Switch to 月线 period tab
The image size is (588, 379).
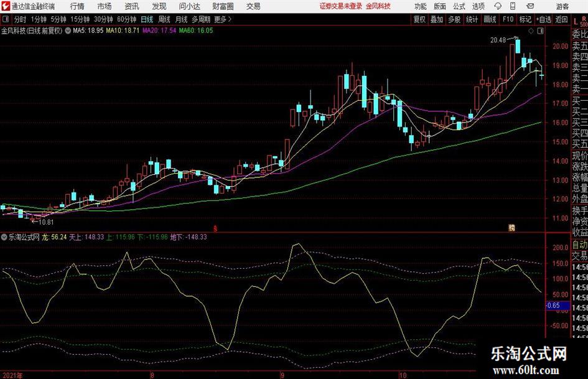[182, 19]
